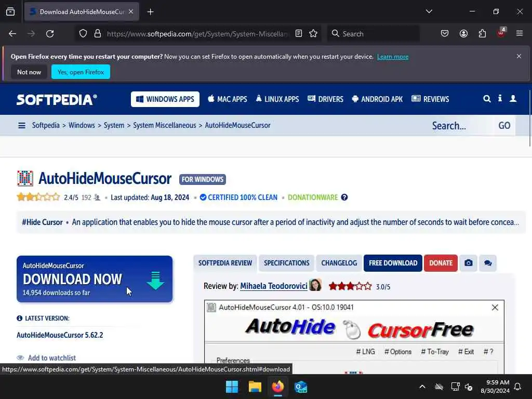Image resolution: width=532 pixels, height=399 pixels.
Task: Open File Explorer from taskbar
Action: tap(255, 387)
